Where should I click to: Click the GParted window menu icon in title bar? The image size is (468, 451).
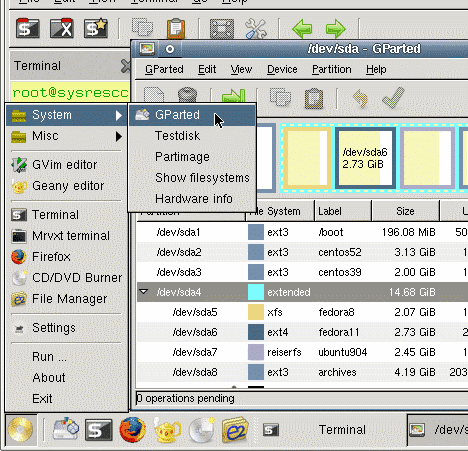(x=147, y=49)
